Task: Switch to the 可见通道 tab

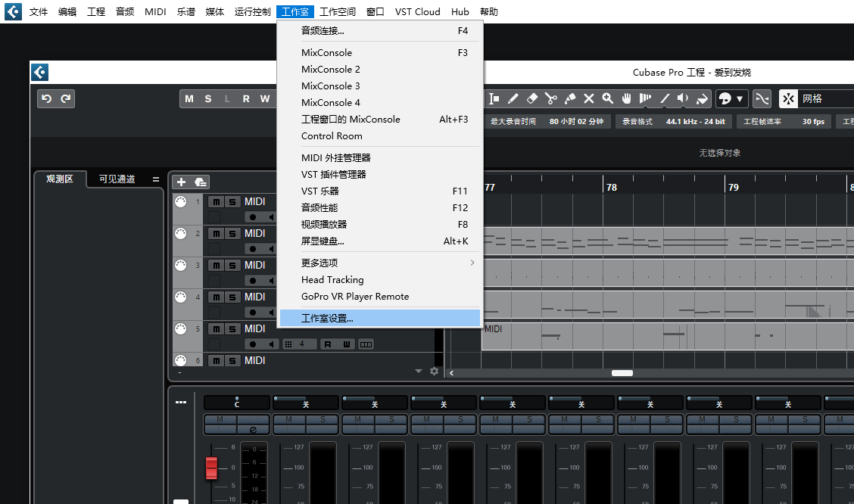Action: [117, 179]
